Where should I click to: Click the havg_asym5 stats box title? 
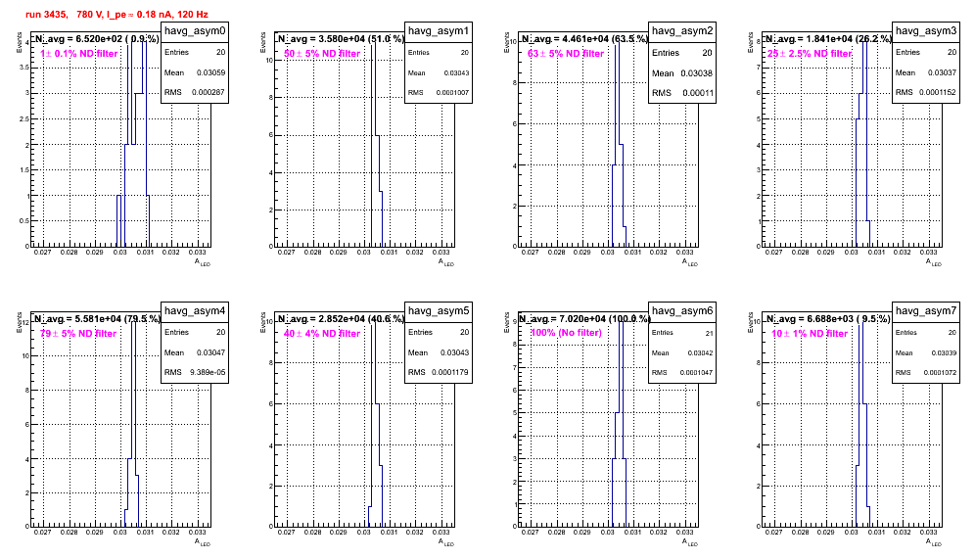439,311
